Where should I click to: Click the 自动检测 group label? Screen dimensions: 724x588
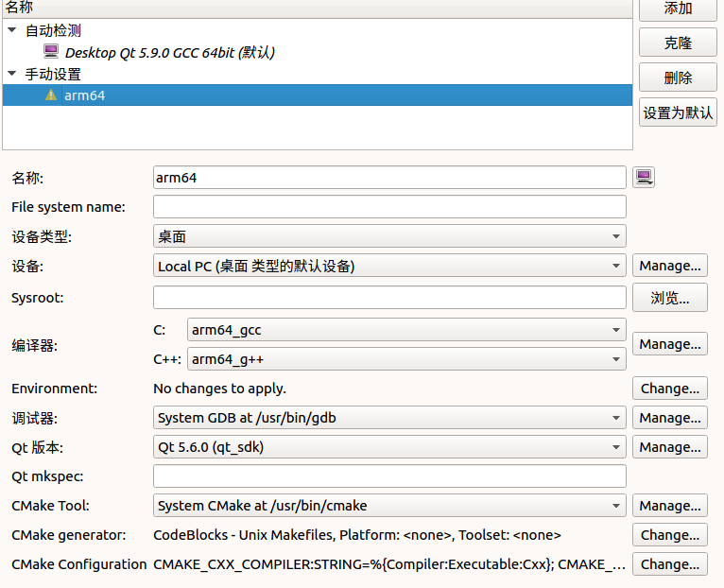click(53, 30)
